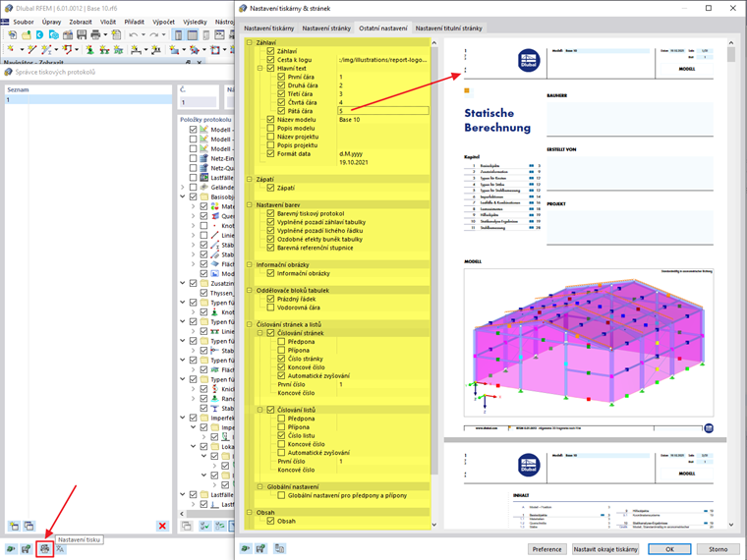Click the check-all items icon under protocol items
Screen dimensions: 747x560
pyautogui.click(x=205, y=526)
